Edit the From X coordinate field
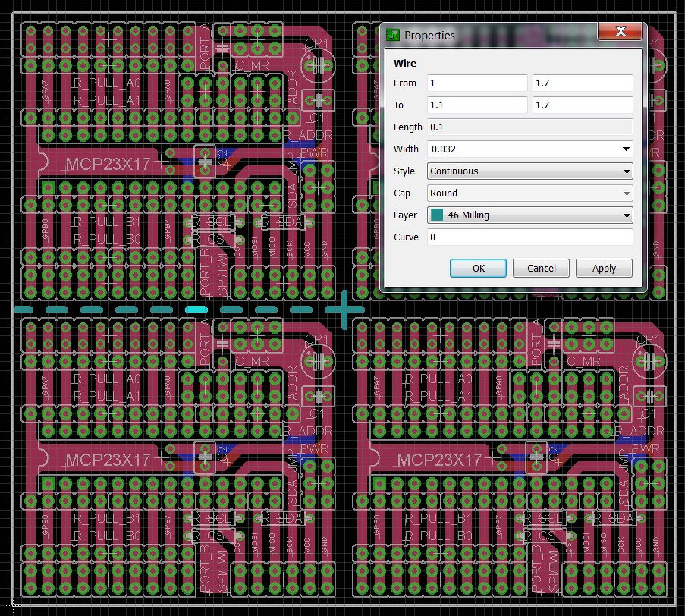685x616 pixels. coord(477,83)
